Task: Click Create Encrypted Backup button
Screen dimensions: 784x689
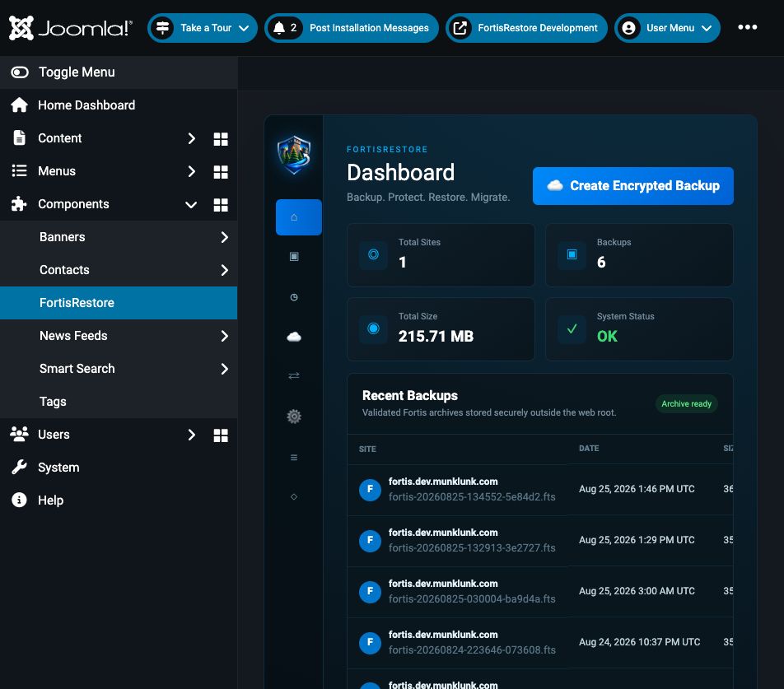Action: click(633, 186)
